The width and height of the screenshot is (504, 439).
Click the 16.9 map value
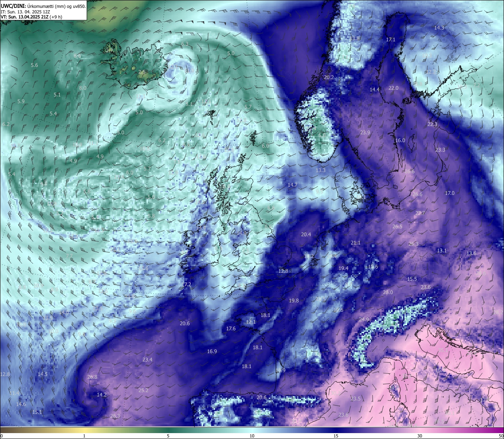pyautogui.click(x=212, y=352)
